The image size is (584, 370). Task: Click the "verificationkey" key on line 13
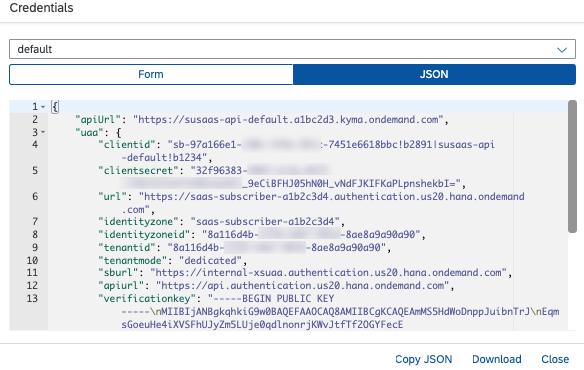[x=147, y=298]
